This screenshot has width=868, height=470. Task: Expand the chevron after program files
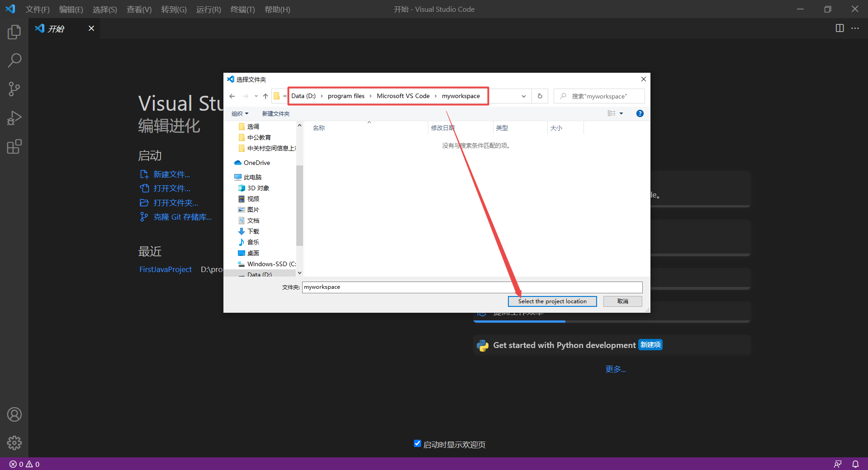click(x=370, y=96)
